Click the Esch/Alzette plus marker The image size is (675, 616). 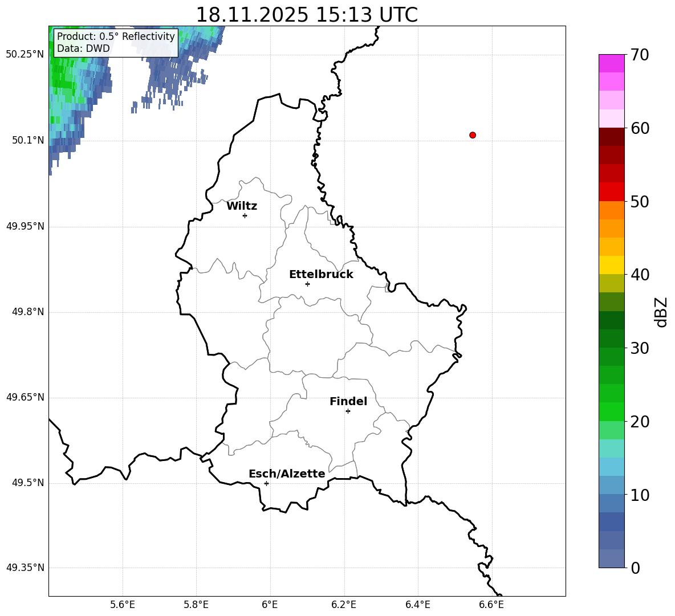click(x=266, y=483)
